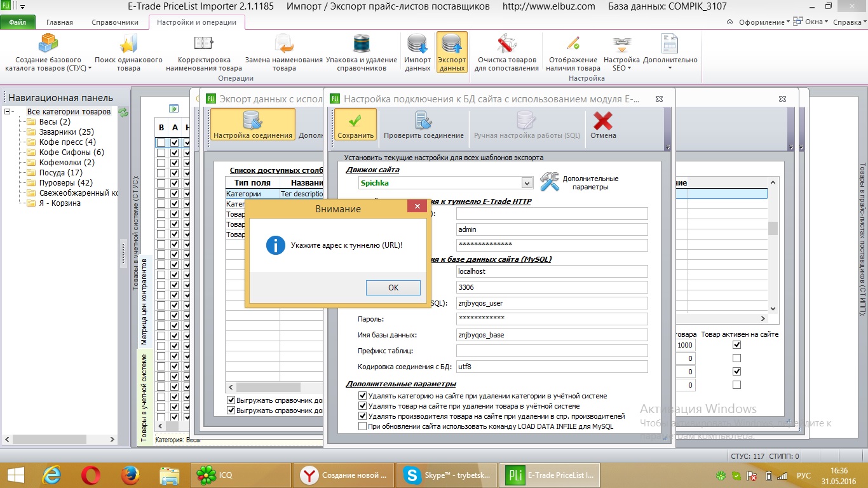Click the red Отмена cross icon

point(603,120)
